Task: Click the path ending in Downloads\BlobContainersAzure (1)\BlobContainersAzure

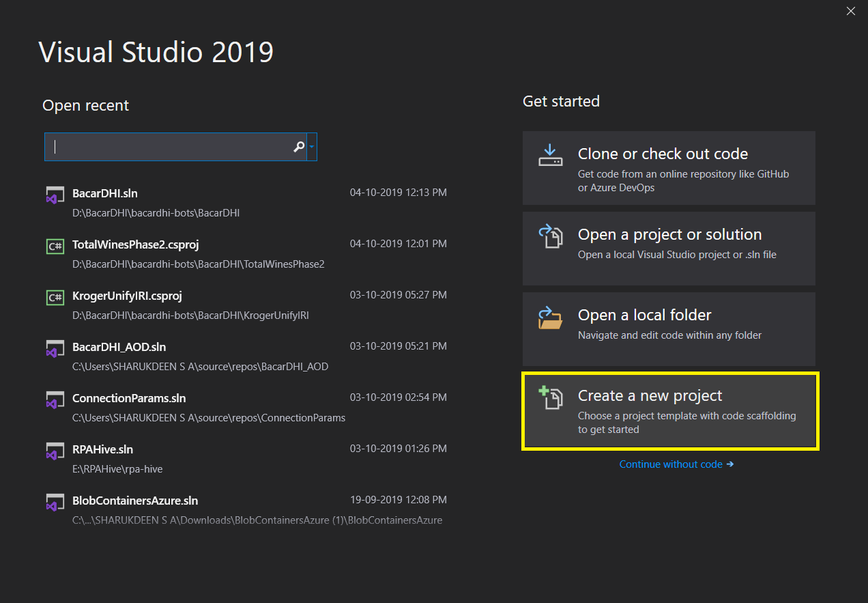Action: [x=257, y=520]
